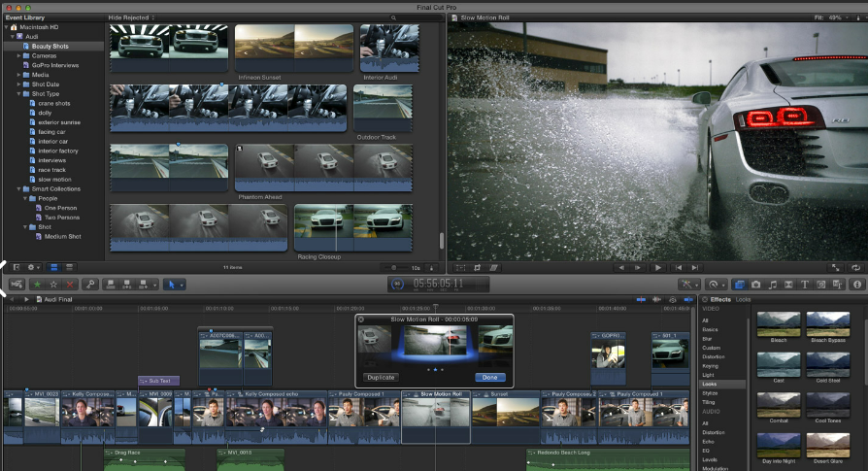Play the viewer clip
This screenshot has height=471, width=868.
(x=657, y=268)
